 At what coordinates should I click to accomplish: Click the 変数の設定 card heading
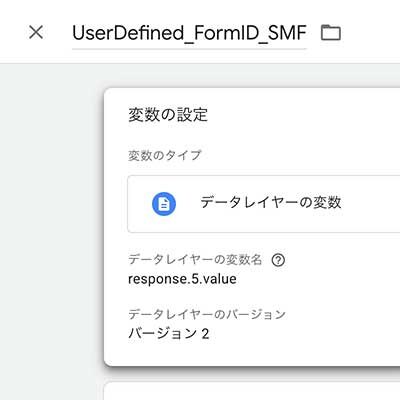[168, 115]
